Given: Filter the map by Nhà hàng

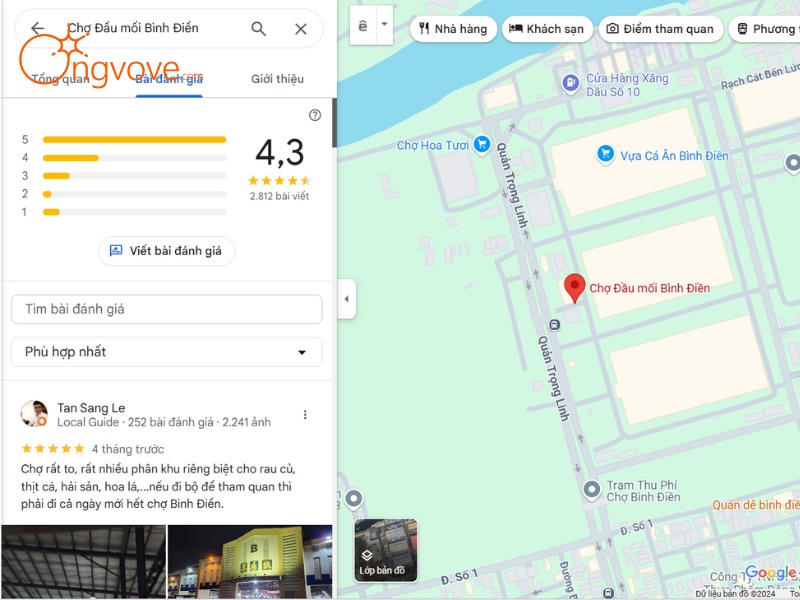Looking at the screenshot, I should (x=453, y=29).
